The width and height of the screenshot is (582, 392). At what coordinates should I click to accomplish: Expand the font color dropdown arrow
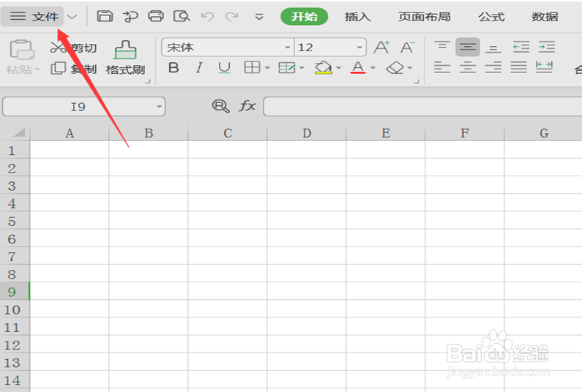[x=373, y=68]
